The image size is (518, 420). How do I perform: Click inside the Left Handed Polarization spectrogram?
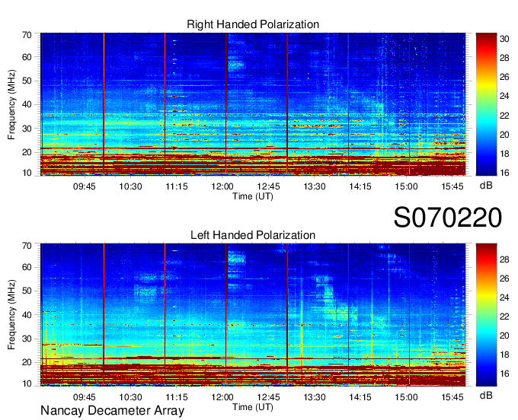[253, 315]
